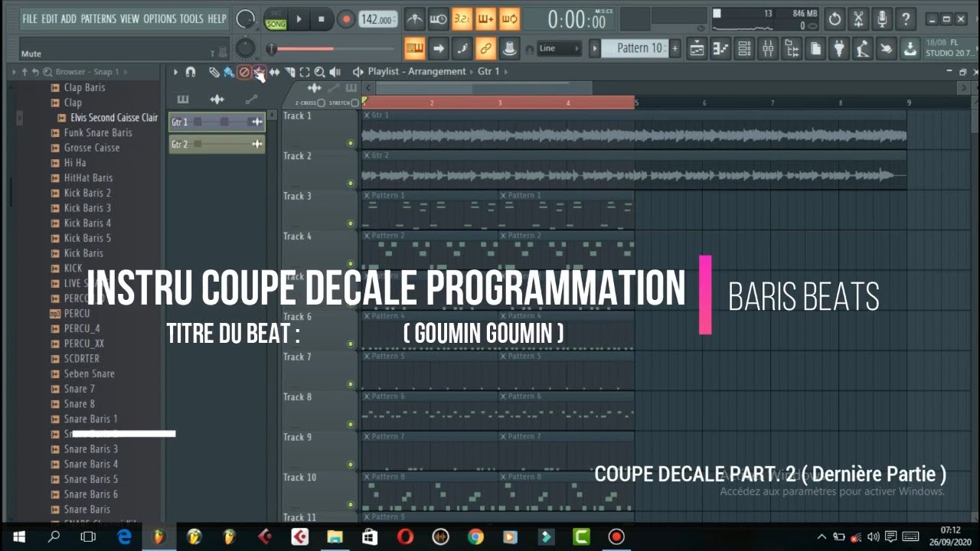
Task: Choose the select tool in playlist toolbar
Action: (304, 72)
